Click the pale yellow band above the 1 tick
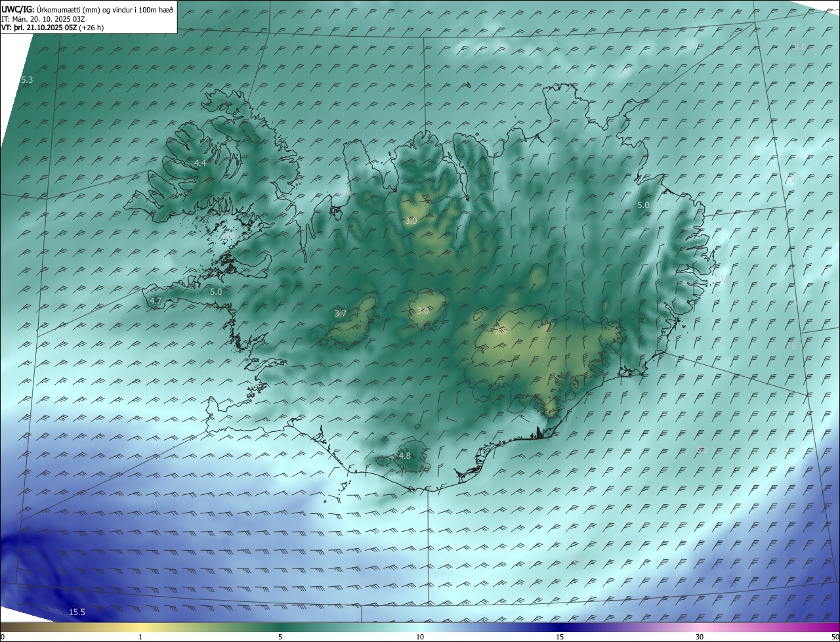The width and height of the screenshot is (840, 642). click(140, 627)
